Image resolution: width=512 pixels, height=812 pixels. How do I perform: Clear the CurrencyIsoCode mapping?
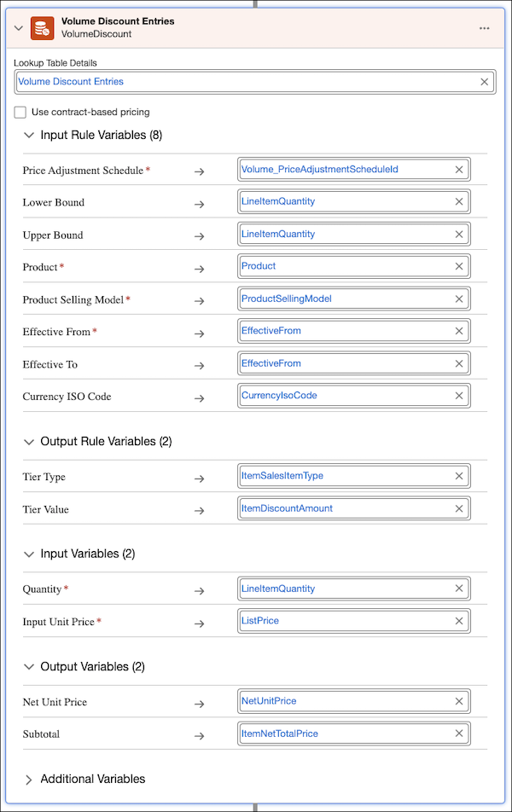[x=459, y=396]
